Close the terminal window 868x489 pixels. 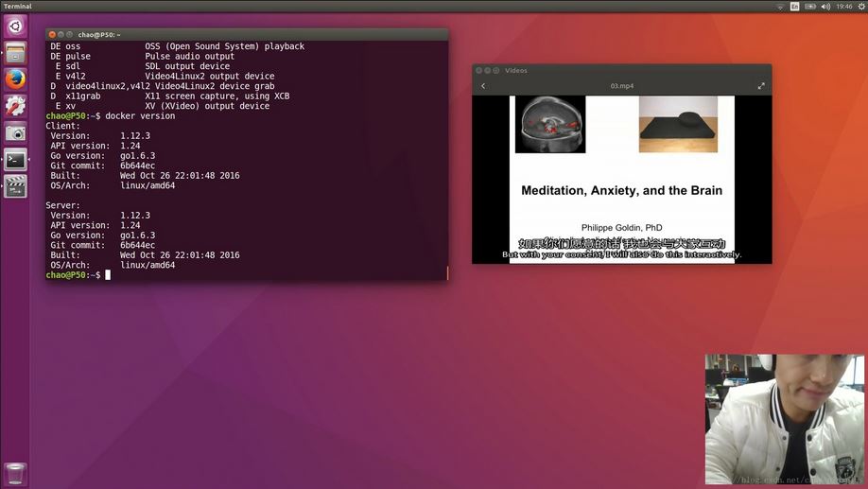pos(53,34)
